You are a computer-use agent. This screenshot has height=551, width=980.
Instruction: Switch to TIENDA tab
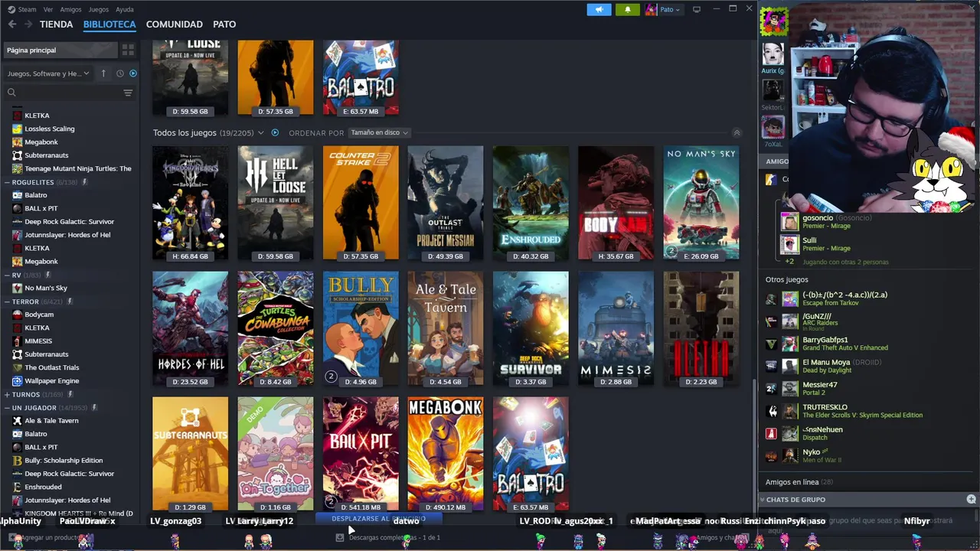click(56, 24)
